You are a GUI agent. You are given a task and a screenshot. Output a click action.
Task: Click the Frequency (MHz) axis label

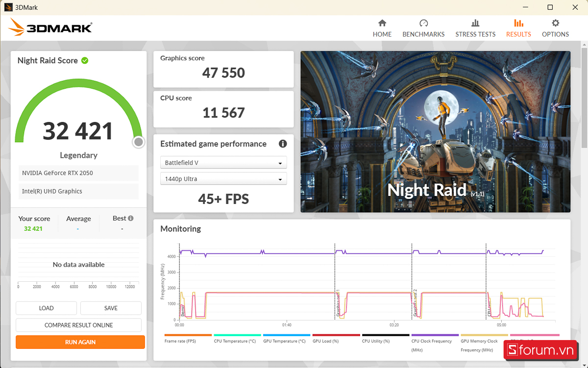pyautogui.click(x=163, y=281)
